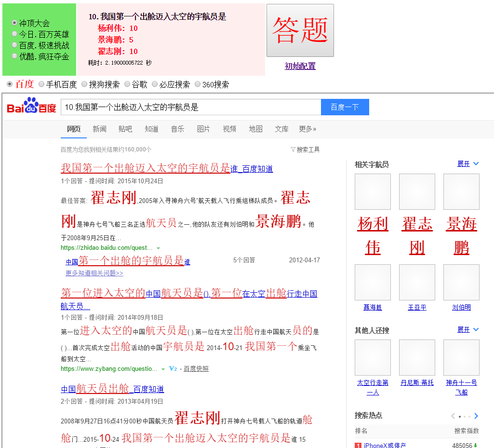
Task: Select the 百度.极速挑战 radio option
Action: [14, 45]
